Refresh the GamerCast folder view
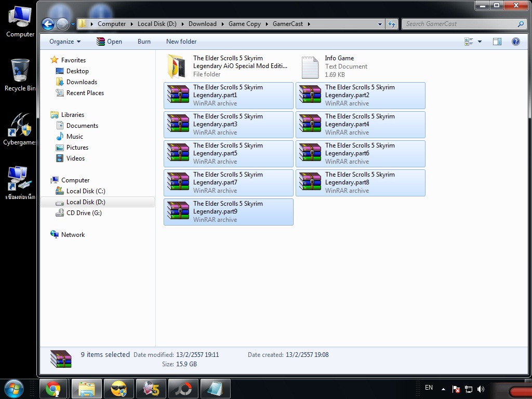The height and width of the screenshot is (399, 532). coord(392,24)
